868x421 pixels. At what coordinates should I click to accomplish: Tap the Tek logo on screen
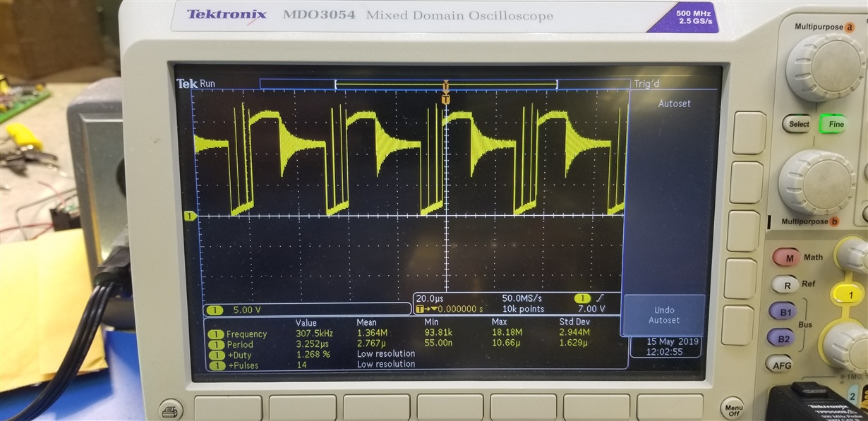tap(187, 83)
